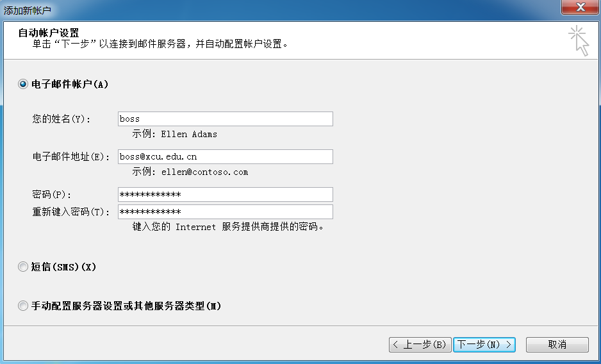Click the hint 键入您的 Internet 服务提供商提供的密码

229,227
